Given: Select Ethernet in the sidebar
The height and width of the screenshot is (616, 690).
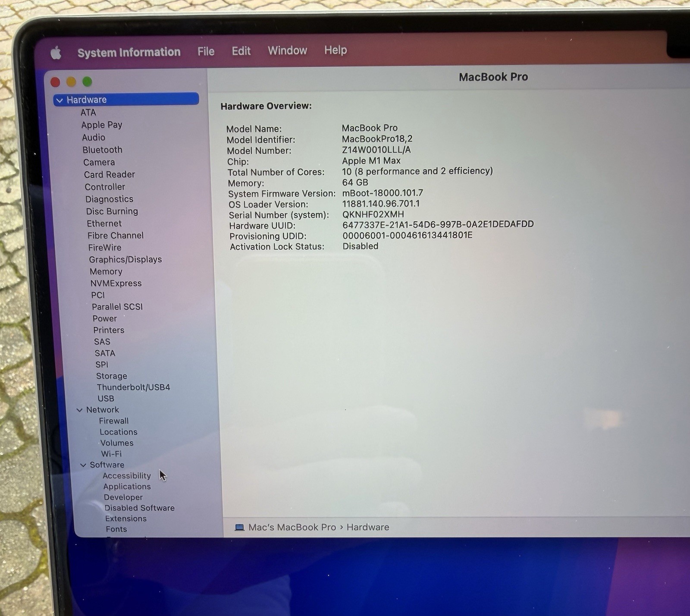Looking at the screenshot, I should point(104,223).
